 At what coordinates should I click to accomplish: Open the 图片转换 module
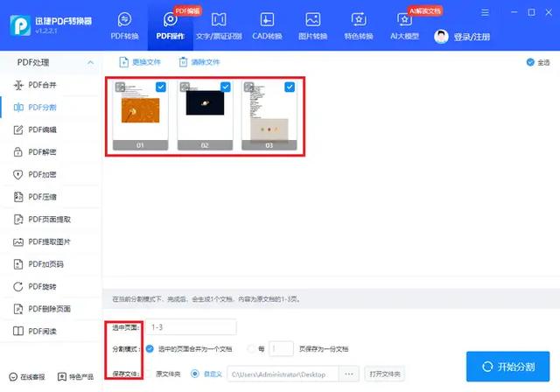tap(313, 26)
